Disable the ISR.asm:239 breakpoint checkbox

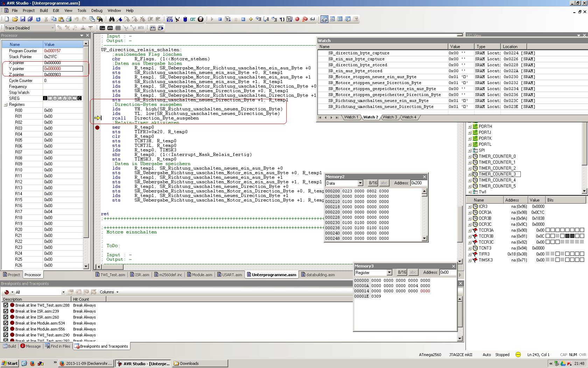[6, 311]
